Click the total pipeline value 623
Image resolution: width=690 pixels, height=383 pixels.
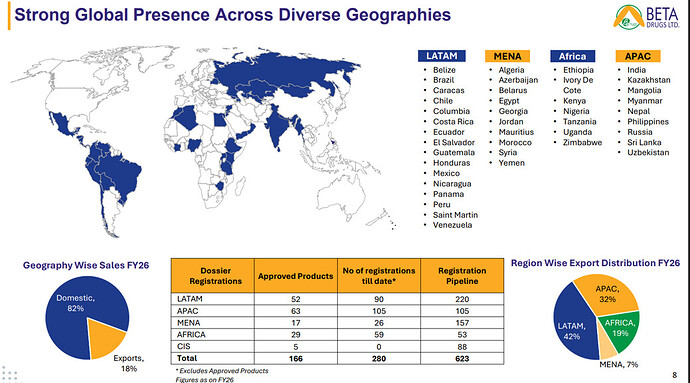pyautogui.click(x=462, y=359)
